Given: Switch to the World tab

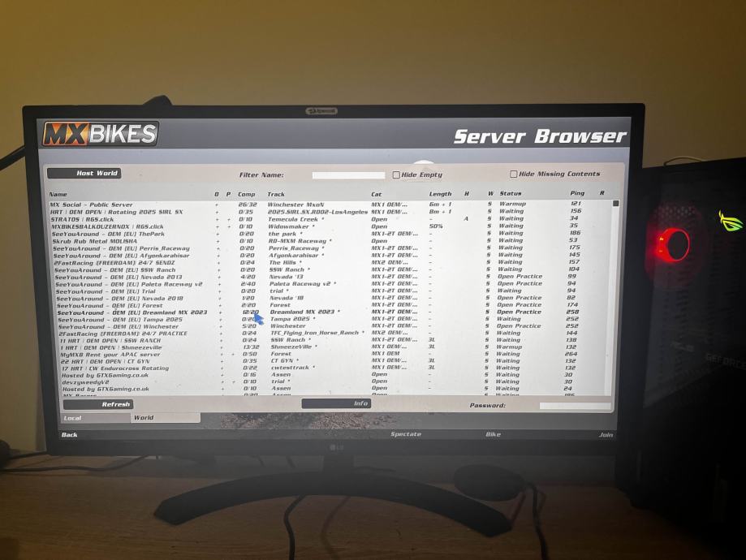Looking at the screenshot, I should (x=165, y=418).
